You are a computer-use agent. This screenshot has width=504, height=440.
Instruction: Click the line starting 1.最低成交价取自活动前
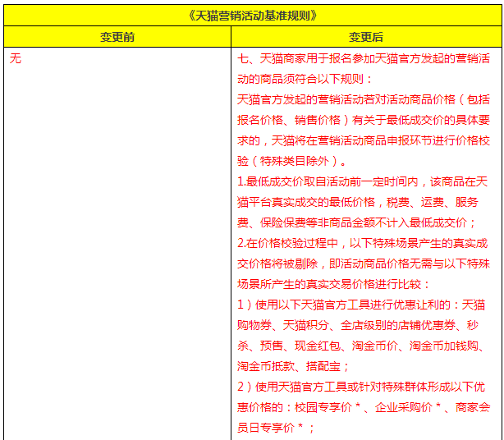pos(363,181)
